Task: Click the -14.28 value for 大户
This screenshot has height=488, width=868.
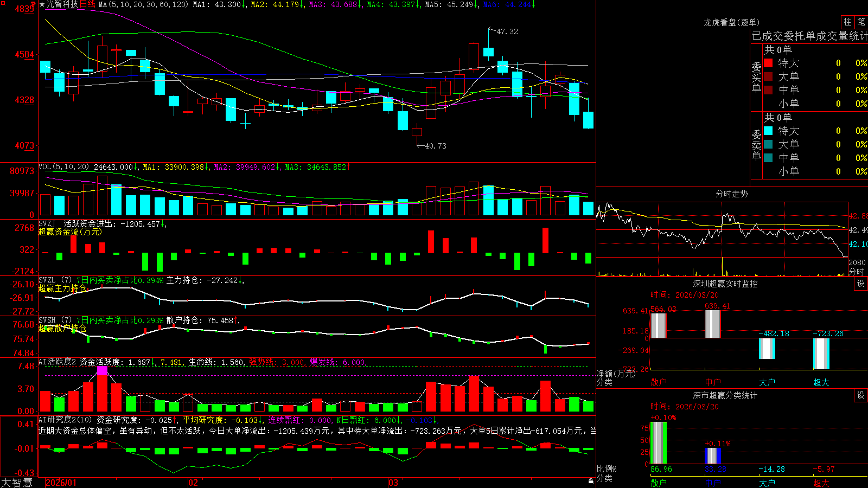Action: [771, 469]
